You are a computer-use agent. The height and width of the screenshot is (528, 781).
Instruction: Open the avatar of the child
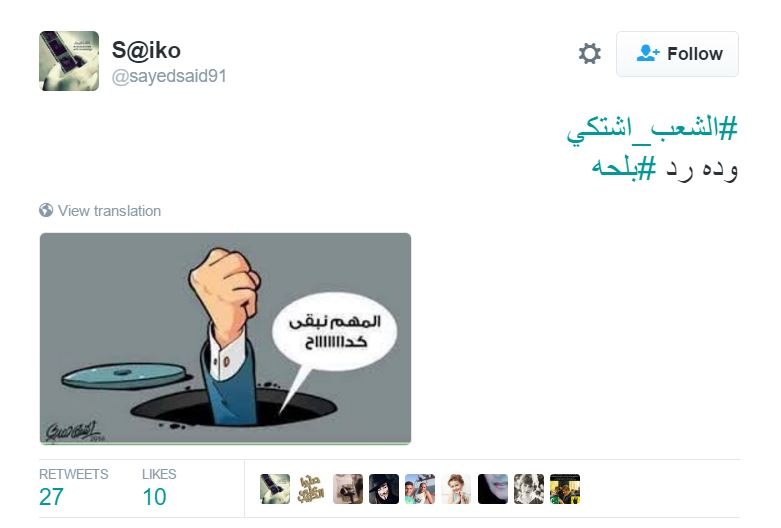tap(456, 489)
